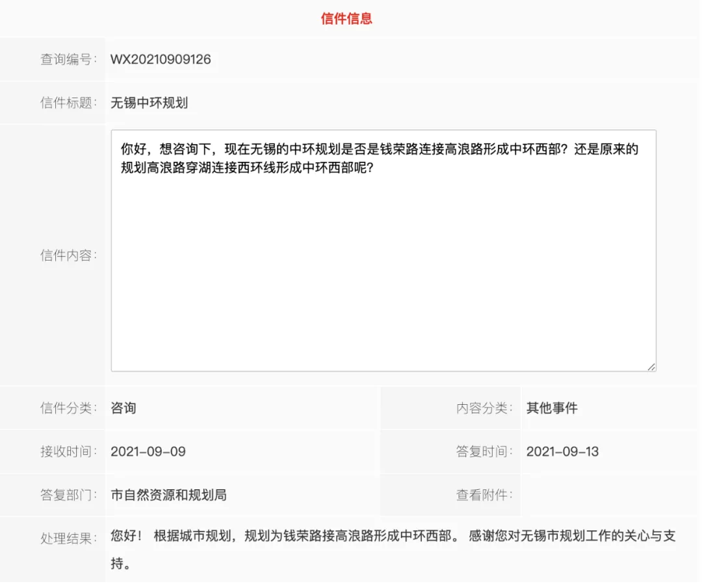Click the 答复时间 label
Viewport: 702px width, 588px height.
click(484, 452)
